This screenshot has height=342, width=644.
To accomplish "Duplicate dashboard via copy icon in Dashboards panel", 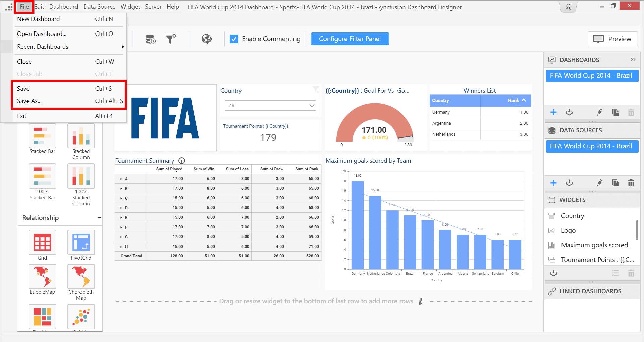I will [615, 112].
